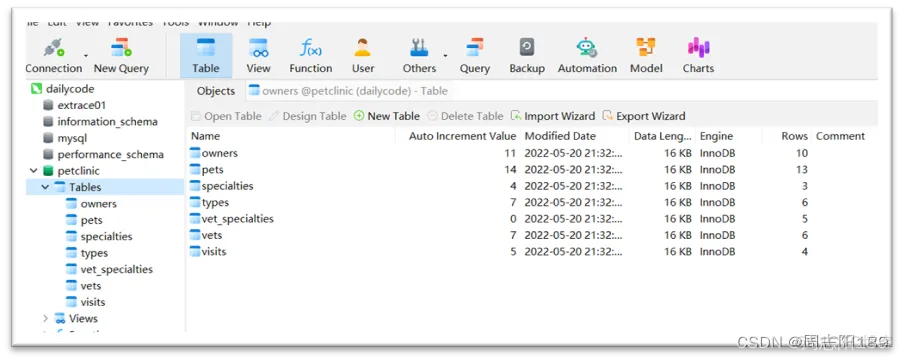Screen dimensions: 903x361
Task: Sort by Modified Date column header
Action: pyautogui.click(x=575, y=136)
